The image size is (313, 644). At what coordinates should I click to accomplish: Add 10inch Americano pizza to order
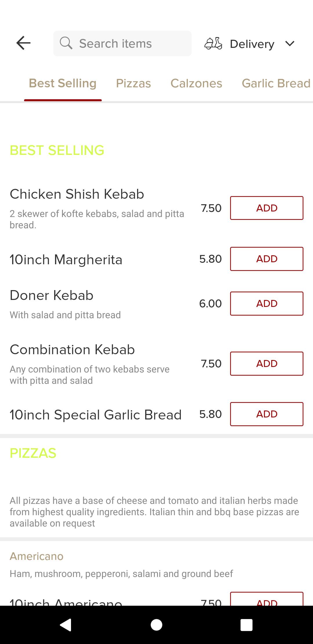[x=266, y=600]
